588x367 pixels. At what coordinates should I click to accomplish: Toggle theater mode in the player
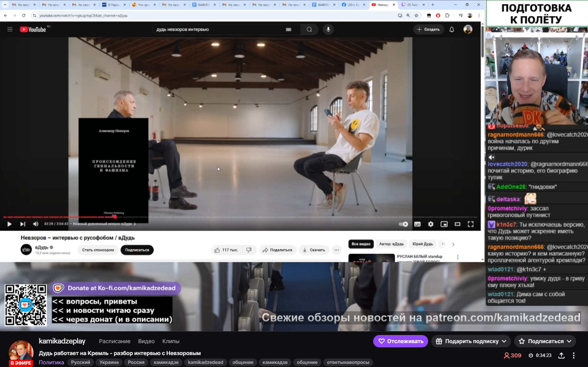point(457,224)
